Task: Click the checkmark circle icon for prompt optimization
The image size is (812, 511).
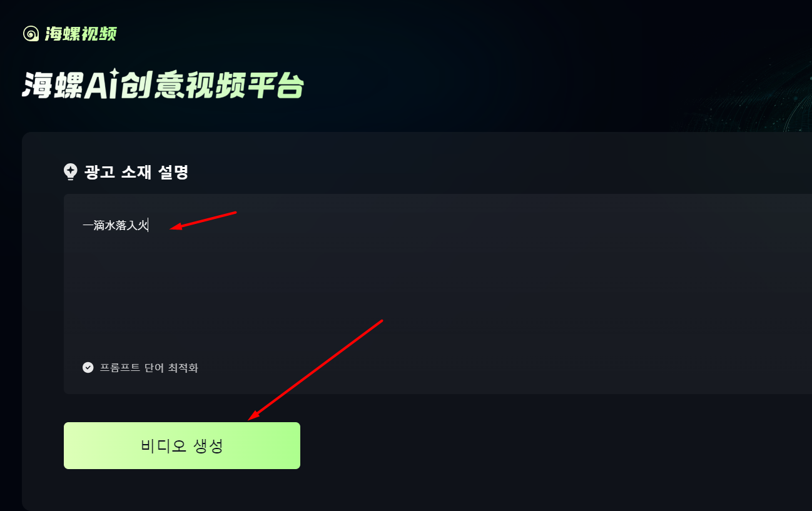Action: (x=88, y=368)
